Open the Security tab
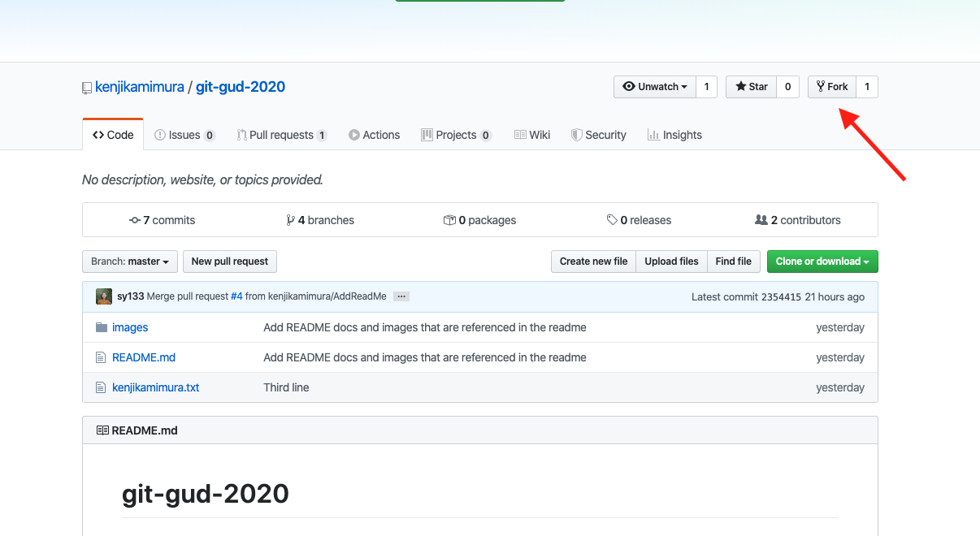The width and height of the screenshot is (980, 536). (599, 135)
